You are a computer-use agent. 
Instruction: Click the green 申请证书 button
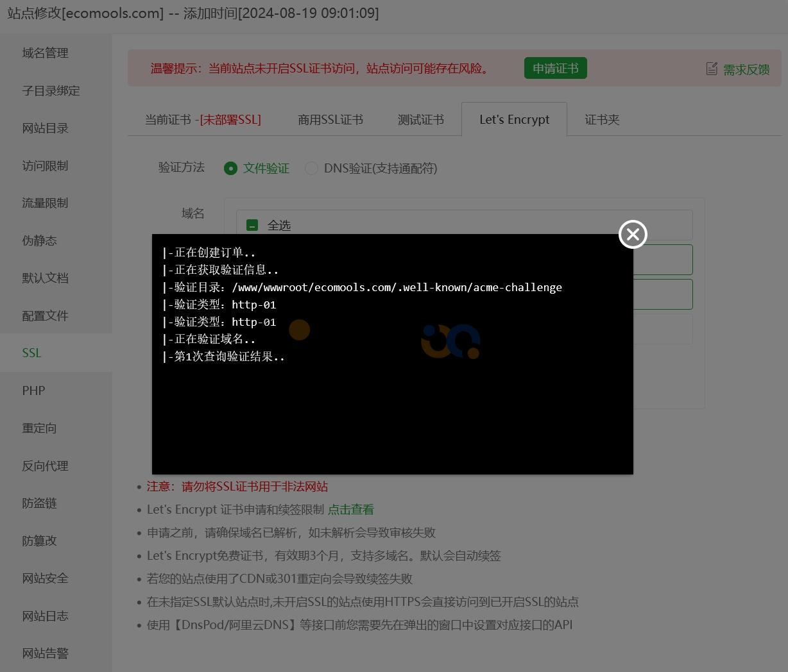coord(555,68)
